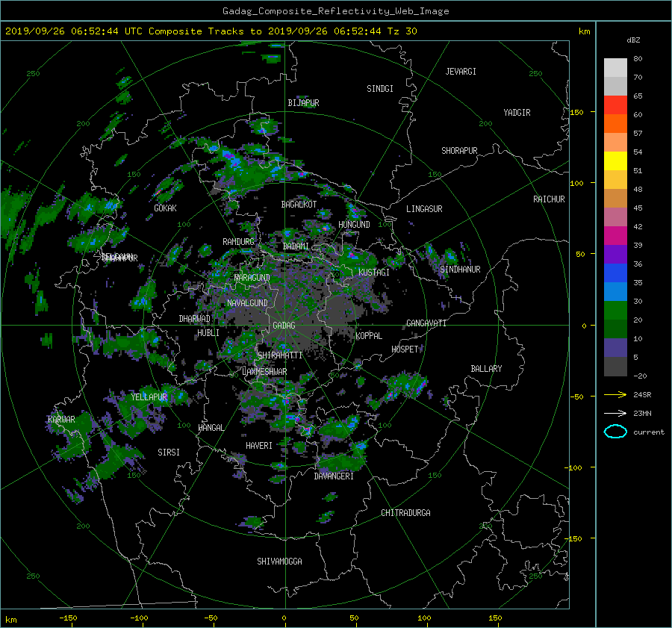Click the GADAG radar center label

tap(284, 326)
